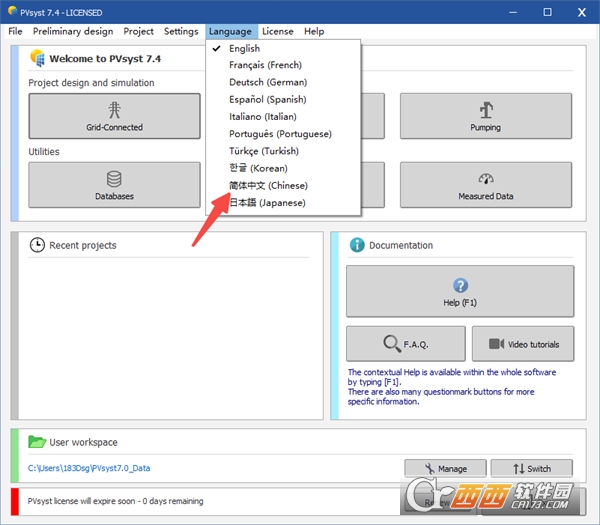Select Japanese language option
The width and height of the screenshot is (600, 525).
point(283,203)
